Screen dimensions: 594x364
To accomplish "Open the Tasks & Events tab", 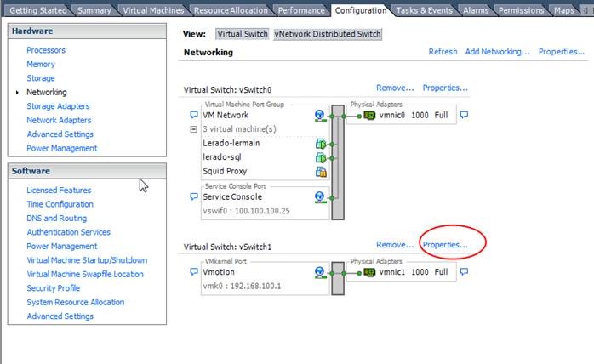I will [425, 10].
